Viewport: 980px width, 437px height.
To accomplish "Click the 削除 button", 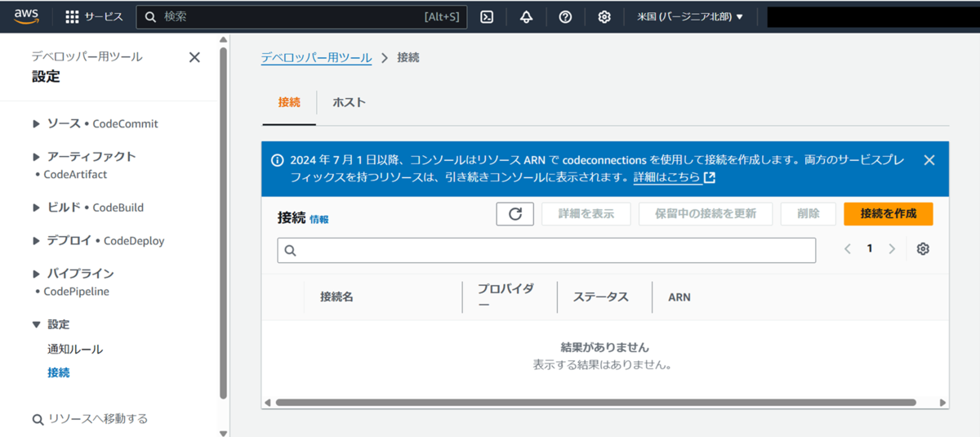I will [808, 214].
